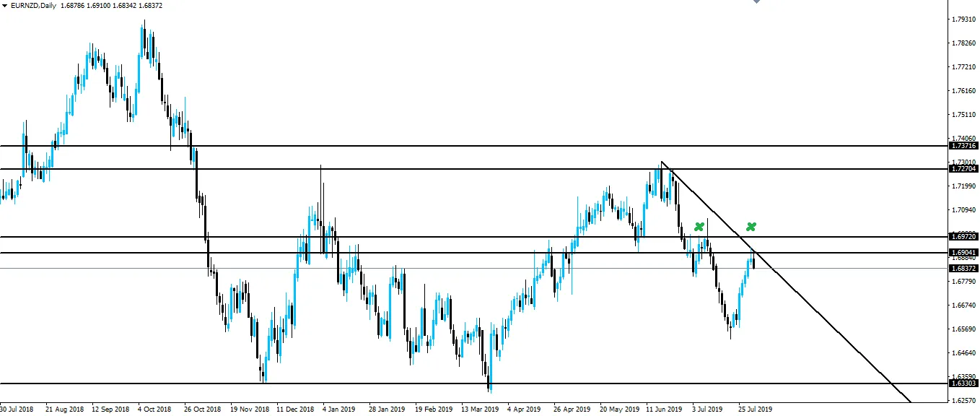
Task: Click the 1.64640 price scale label
Action: [964, 353]
